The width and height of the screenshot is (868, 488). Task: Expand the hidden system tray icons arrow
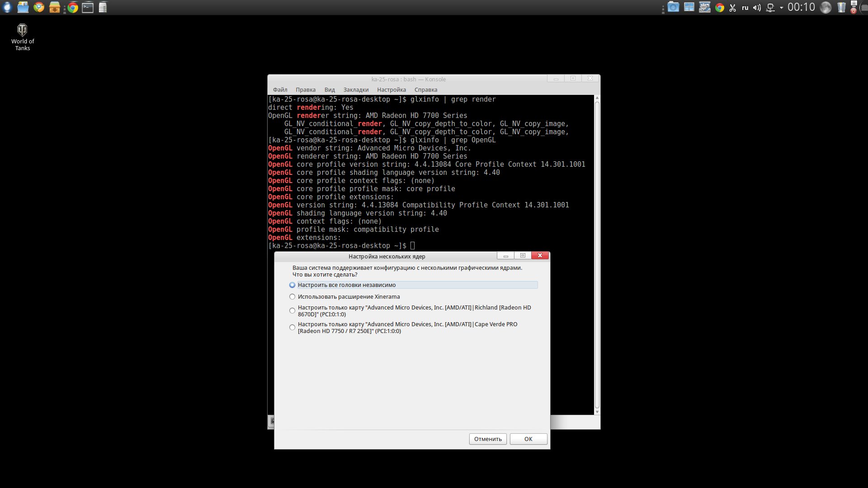click(781, 8)
